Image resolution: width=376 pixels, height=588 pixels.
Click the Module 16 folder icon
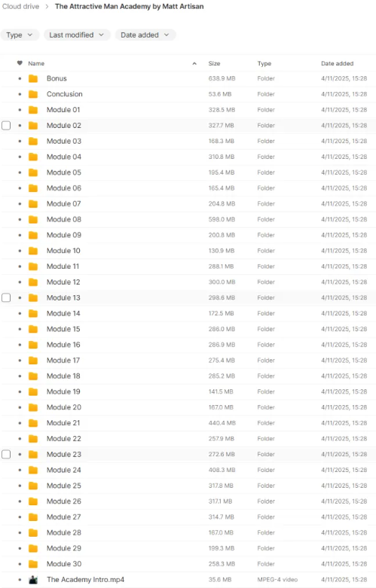[33, 345]
